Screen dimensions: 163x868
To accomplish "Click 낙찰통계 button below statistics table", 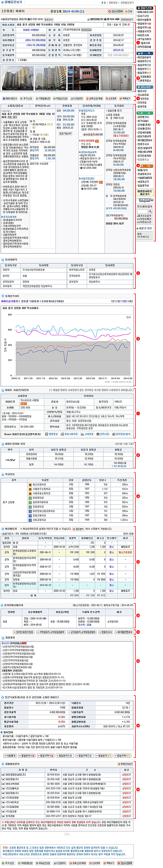I will click(10, 756).
